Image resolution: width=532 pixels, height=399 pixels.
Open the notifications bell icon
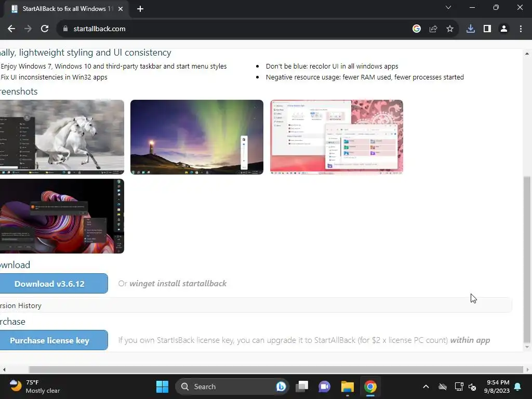point(518,387)
